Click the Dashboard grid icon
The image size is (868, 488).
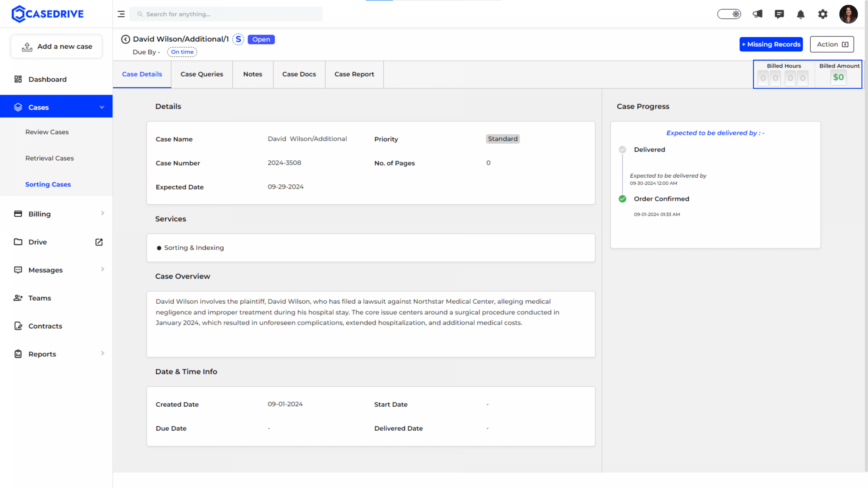click(18, 79)
